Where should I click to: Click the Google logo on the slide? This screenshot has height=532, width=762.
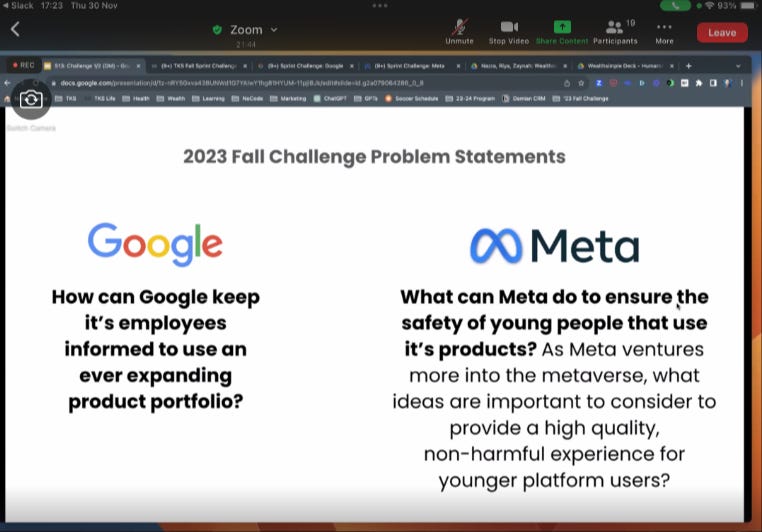pos(155,244)
